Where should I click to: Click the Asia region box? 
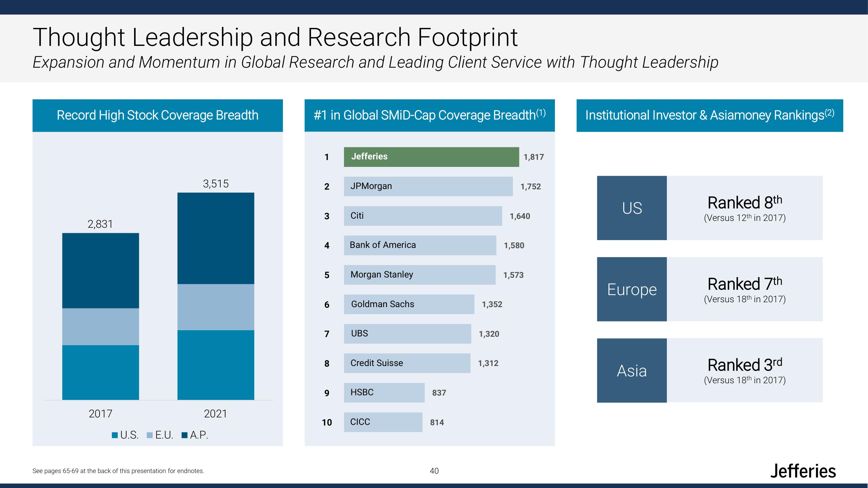coord(632,371)
